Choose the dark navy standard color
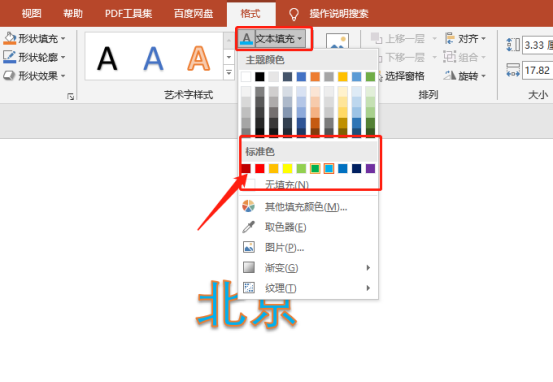Screen dimensions: 553x382 pyautogui.click(x=357, y=168)
